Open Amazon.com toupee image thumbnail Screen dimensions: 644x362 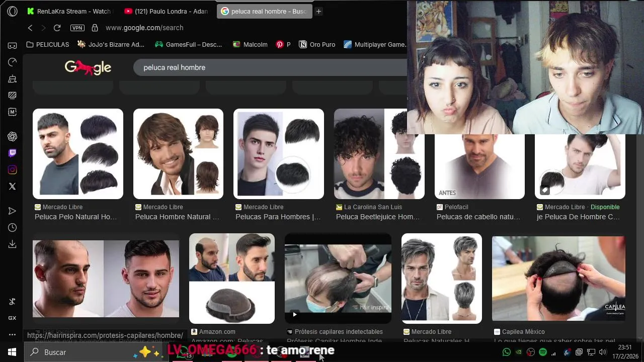232,279
